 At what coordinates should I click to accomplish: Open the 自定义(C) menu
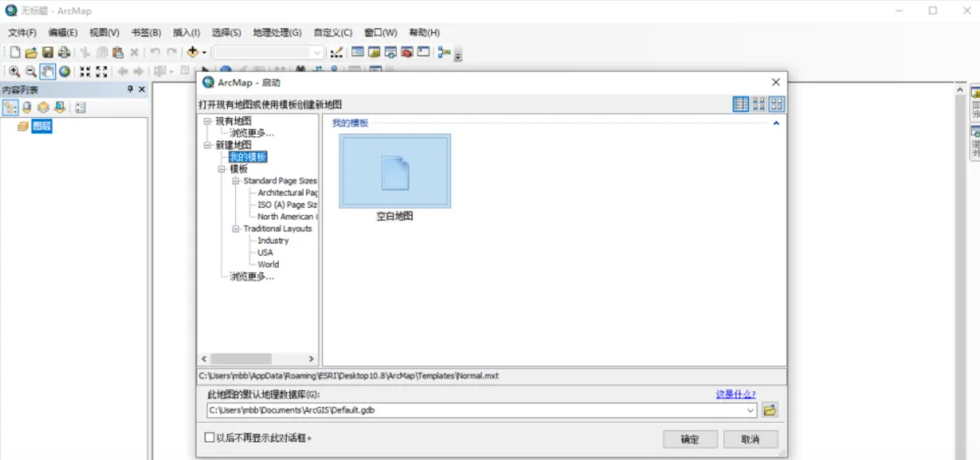[x=333, y=33]
